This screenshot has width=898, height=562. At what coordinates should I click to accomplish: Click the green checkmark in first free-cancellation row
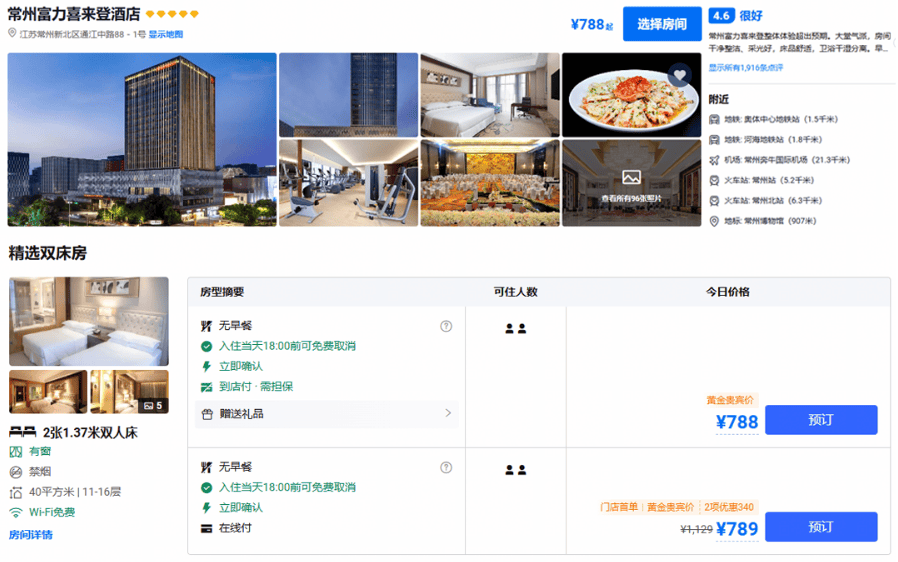pyautogui.click(x=207, y=346)
